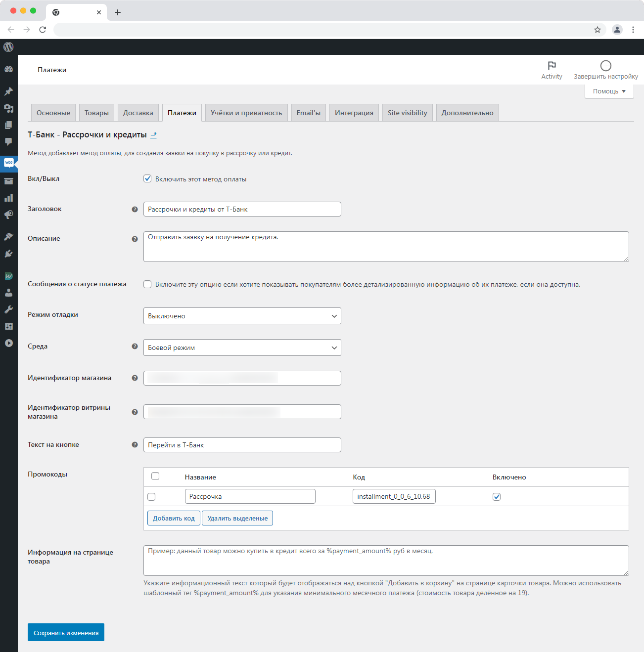
Task: Switch to Site visibility tab
Action: [x=408, y=113]
